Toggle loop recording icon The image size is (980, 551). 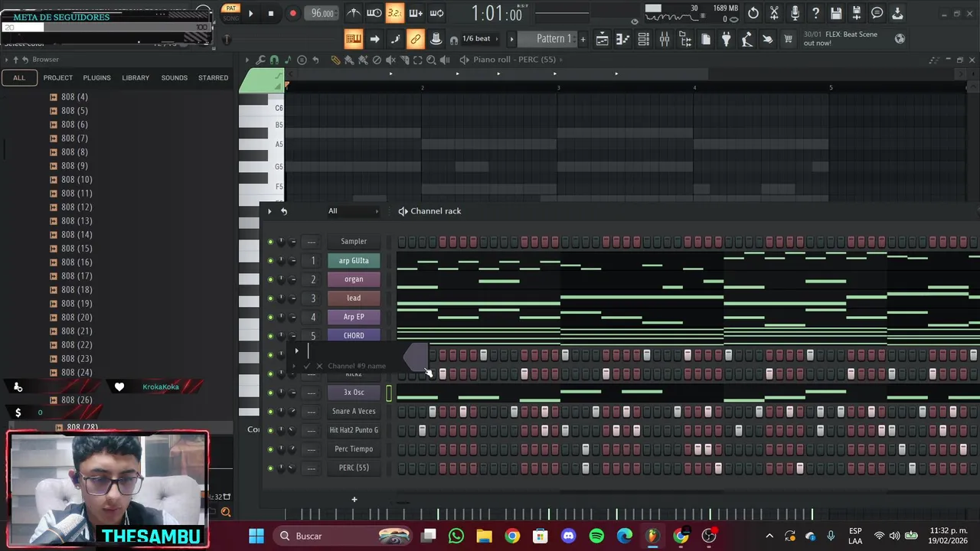click(x=436, y=13)
